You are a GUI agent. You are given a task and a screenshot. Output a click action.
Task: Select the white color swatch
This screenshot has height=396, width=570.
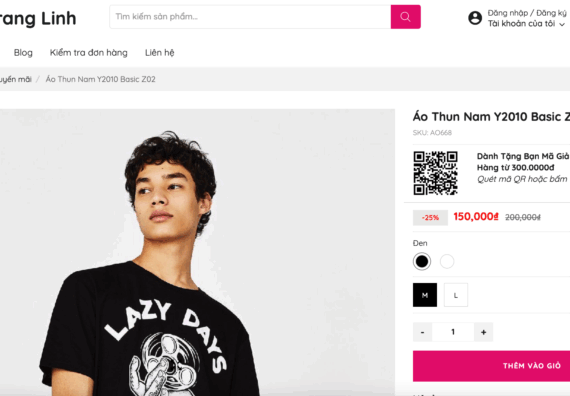pyautogui.click(x=447, y=261)
